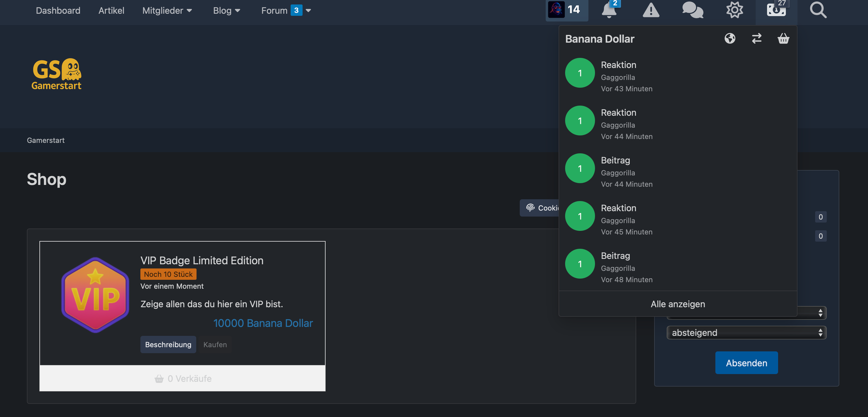Expand the Blog menu

226,10
